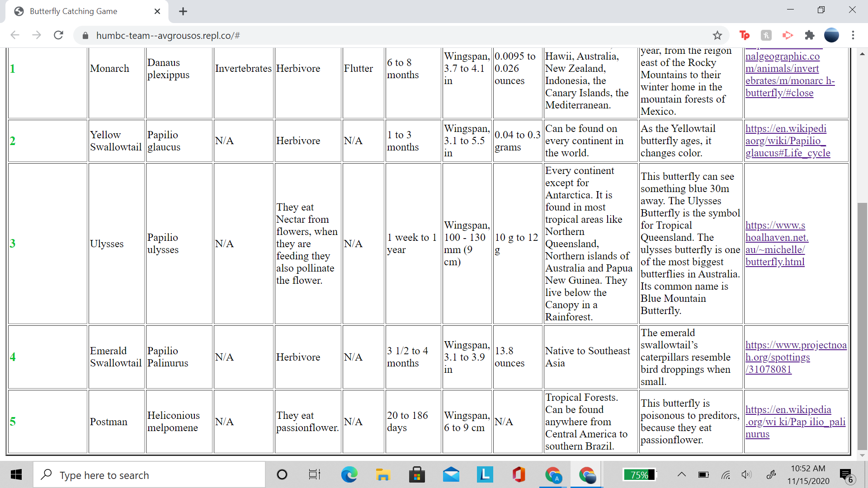The height and width of the screenshot is (488, 868).
Task: Show hidden system tray icons chevron
Action: tap(681, 474)
